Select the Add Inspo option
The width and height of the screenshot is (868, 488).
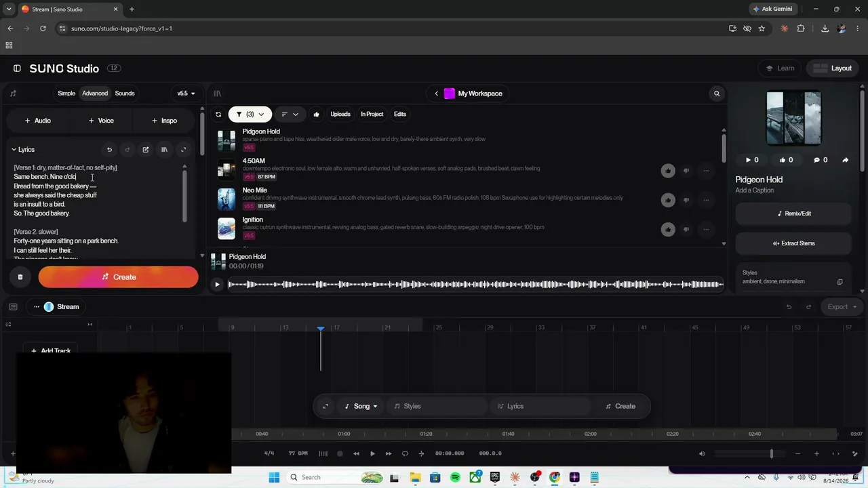164,121
